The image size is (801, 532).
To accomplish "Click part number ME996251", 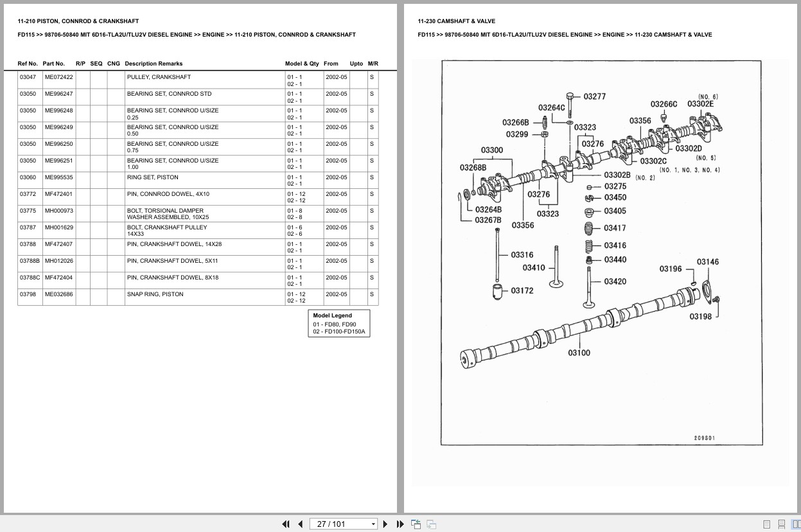I will (59, 161).
